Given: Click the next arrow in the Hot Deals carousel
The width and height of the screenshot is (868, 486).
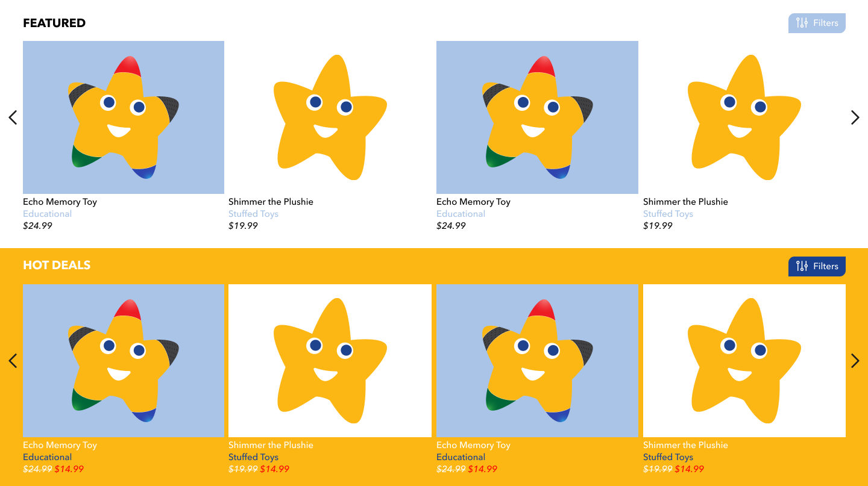Looking at the screenshot, I should pos(855,361).
